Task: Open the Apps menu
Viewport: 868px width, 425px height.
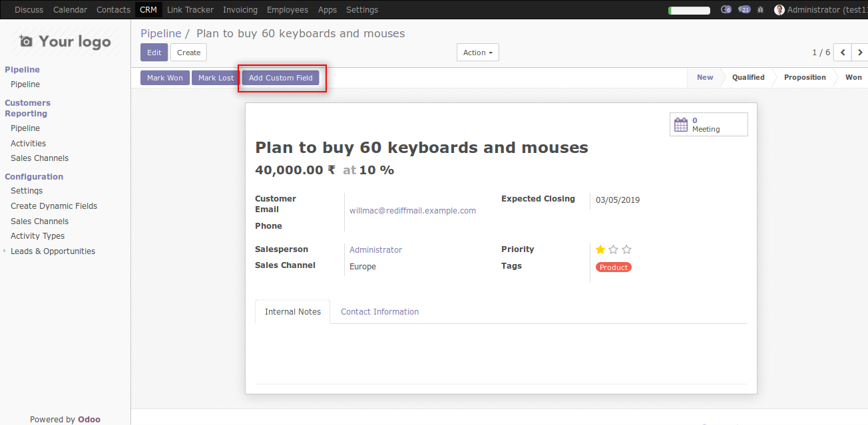Action: click(327, 10)
